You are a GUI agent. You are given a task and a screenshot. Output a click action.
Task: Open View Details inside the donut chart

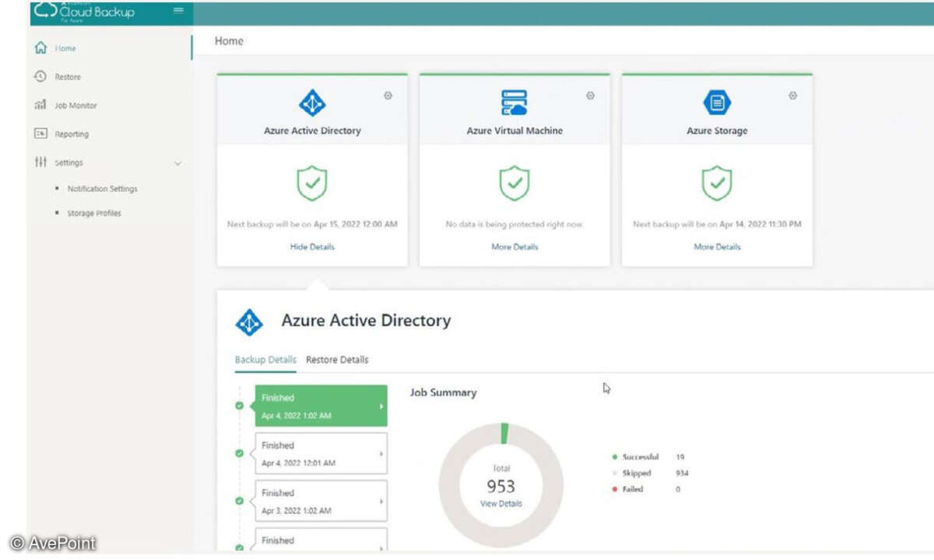tap(501, 504)
